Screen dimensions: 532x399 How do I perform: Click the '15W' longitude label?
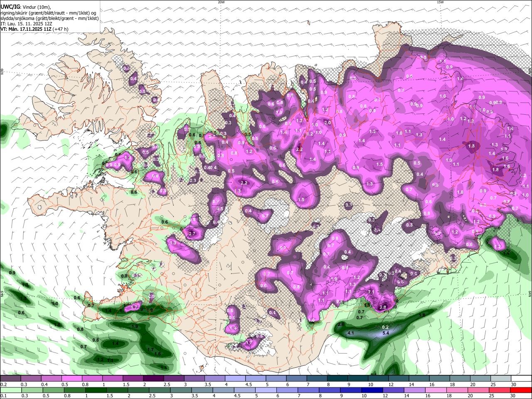pos(440,2)
